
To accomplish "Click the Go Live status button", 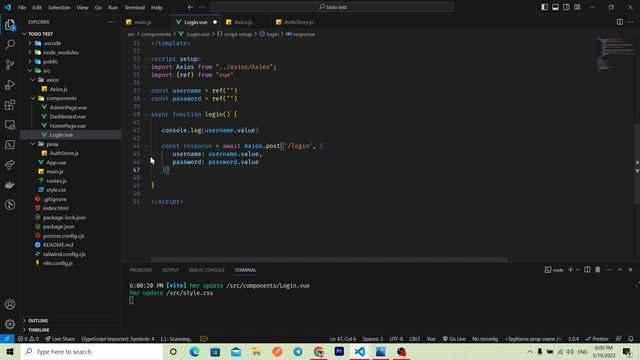I will 454,339.
